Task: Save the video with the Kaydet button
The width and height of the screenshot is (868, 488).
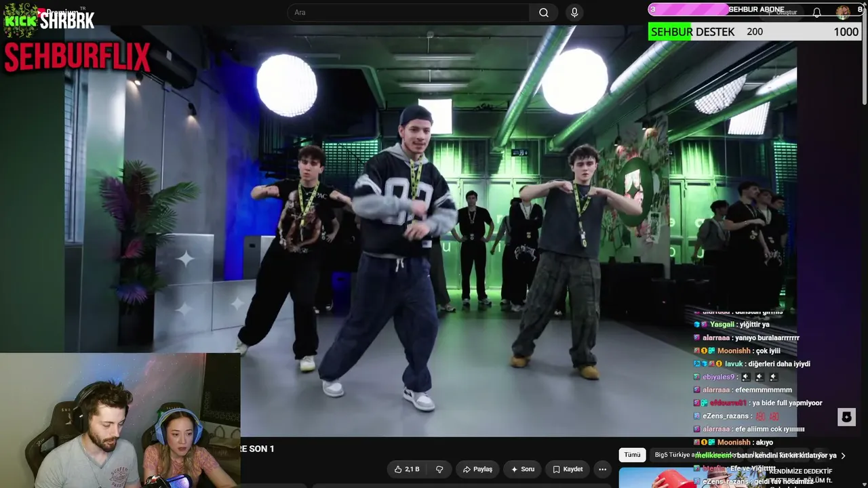Action: click(568, 469)
